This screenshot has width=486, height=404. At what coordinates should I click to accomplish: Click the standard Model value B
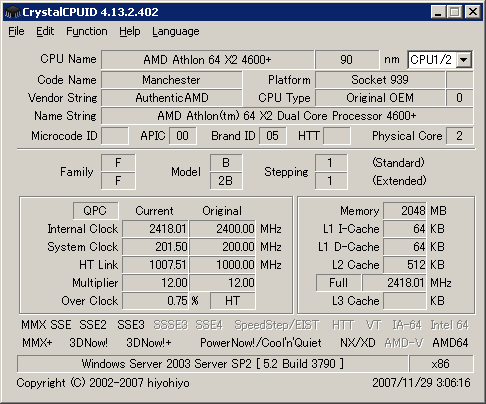click(x=226, y=163)
